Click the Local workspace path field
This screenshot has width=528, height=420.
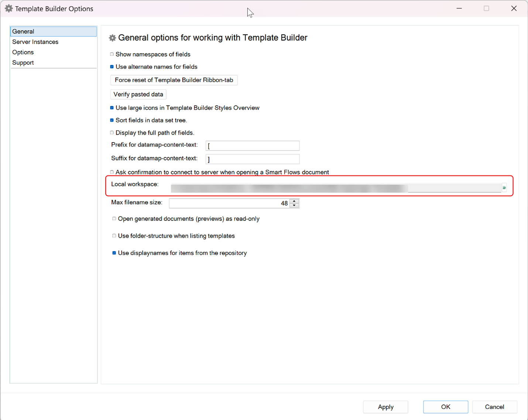(x=336, y=188)
